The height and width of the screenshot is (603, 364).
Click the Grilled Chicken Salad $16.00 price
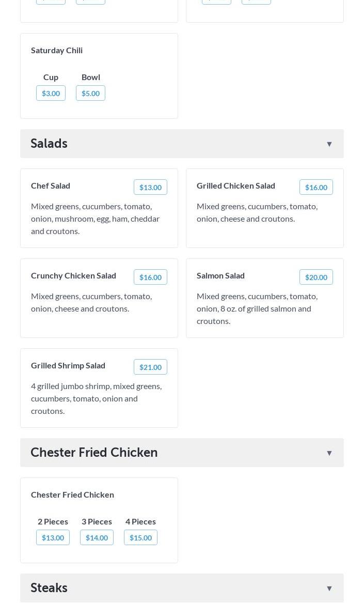pos(316,188)
